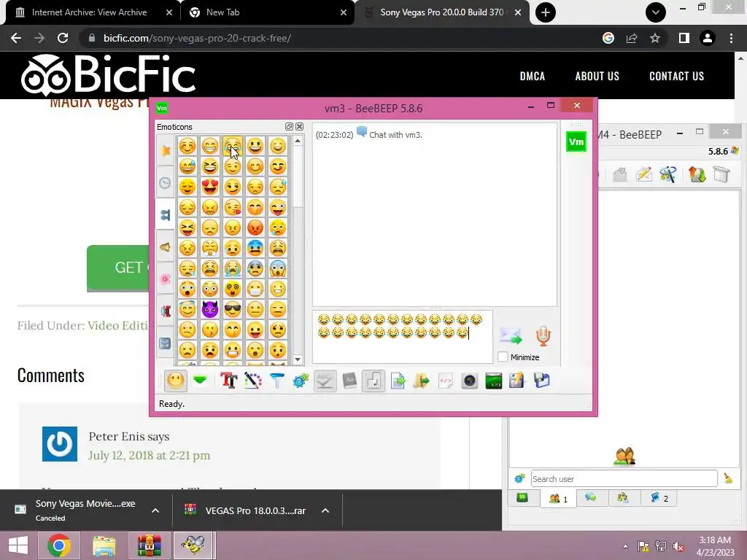Select the flower emoticon category tab
The height and width of the screenshot is (560, 747).
[x=166, y=279]
